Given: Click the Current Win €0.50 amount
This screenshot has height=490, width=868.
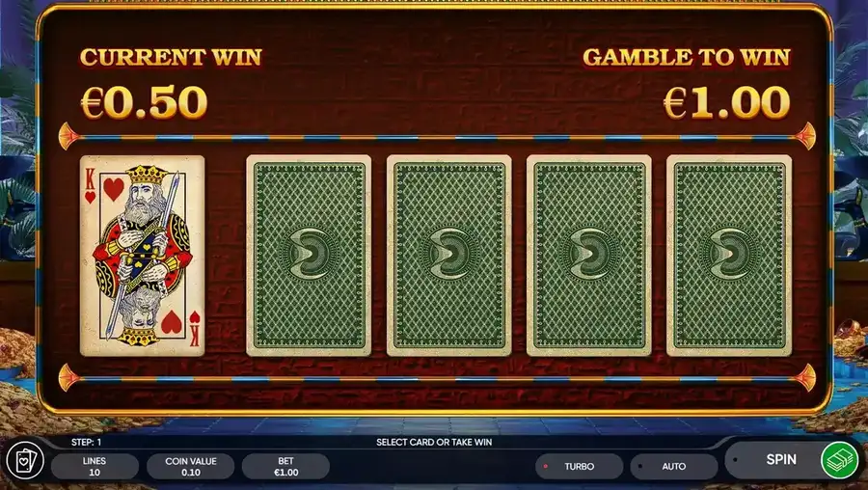Looking at the screenshot, I should point(144,102).
